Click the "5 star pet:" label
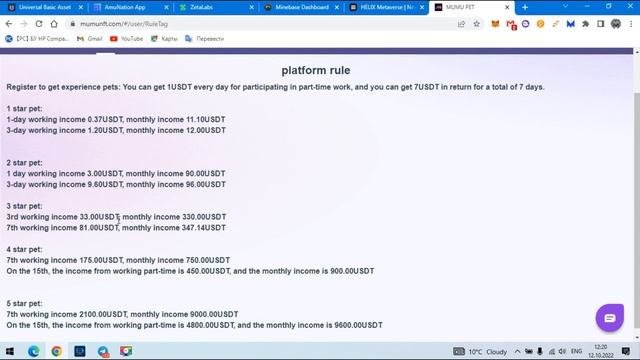The image size is (640, 360). [x=24, y=304]
